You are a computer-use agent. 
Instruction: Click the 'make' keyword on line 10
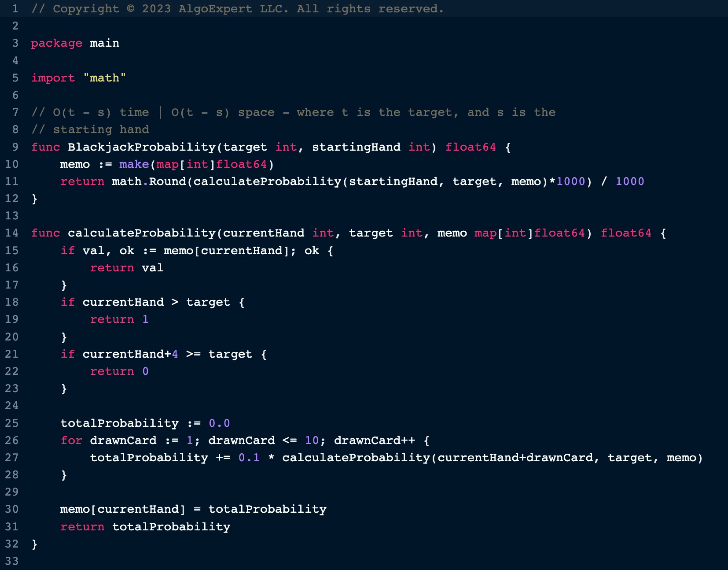(134, 164)
